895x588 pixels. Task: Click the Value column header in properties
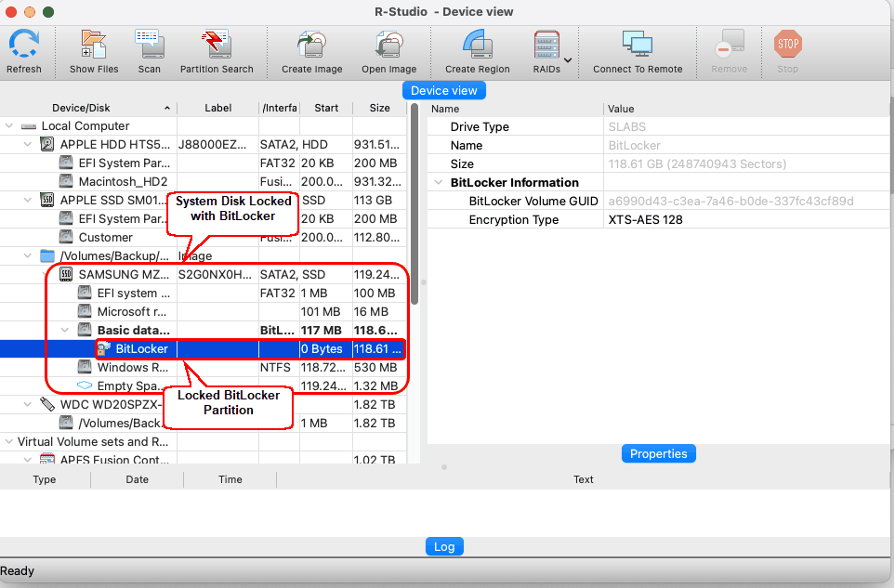tap(747, 109)
